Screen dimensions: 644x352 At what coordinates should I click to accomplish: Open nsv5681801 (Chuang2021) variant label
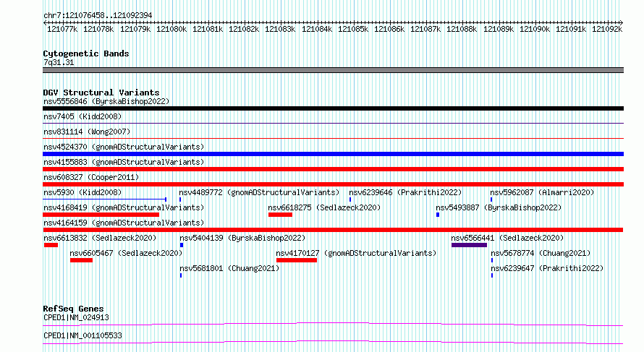[x=229, y=268]
